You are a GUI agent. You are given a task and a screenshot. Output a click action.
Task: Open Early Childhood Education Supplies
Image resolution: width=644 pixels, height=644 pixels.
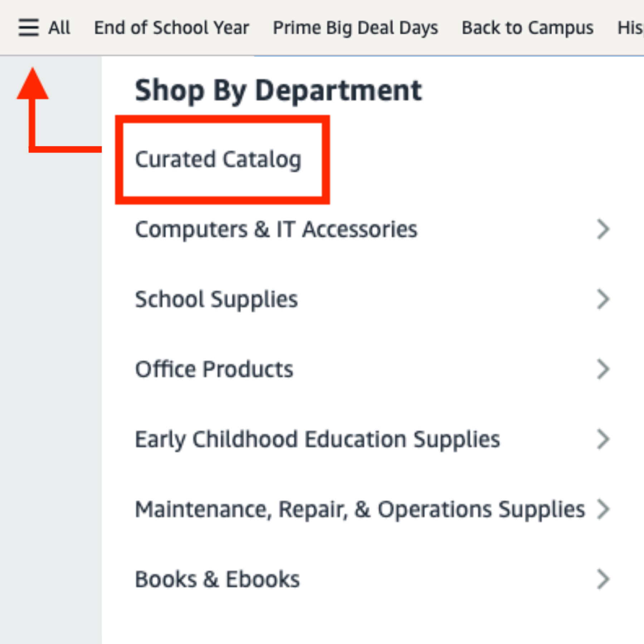(317, 439)
